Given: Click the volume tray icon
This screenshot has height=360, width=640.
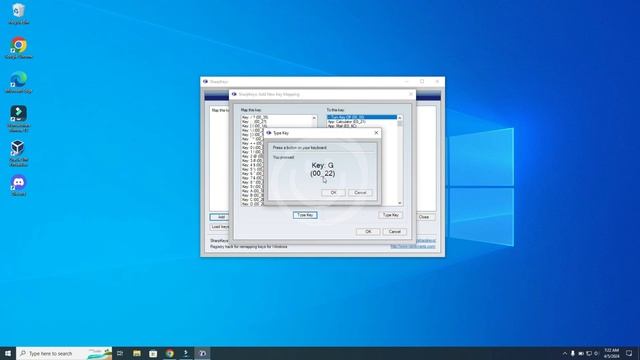Looking at the screenshot, I should (596, 353).
